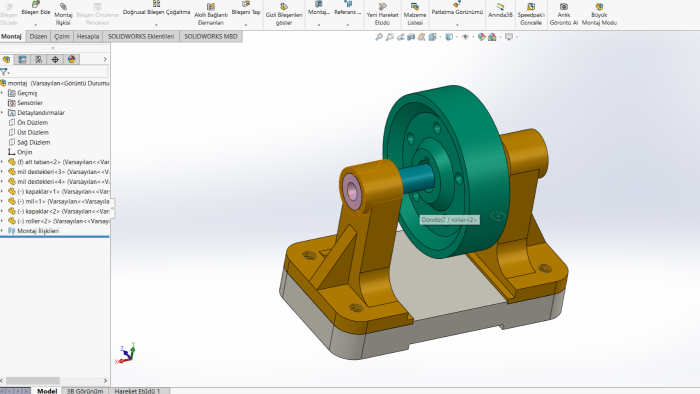700x394 pixels.
Task: Click Section View icon in view toolbar
Action: click(x=411, y=37)
